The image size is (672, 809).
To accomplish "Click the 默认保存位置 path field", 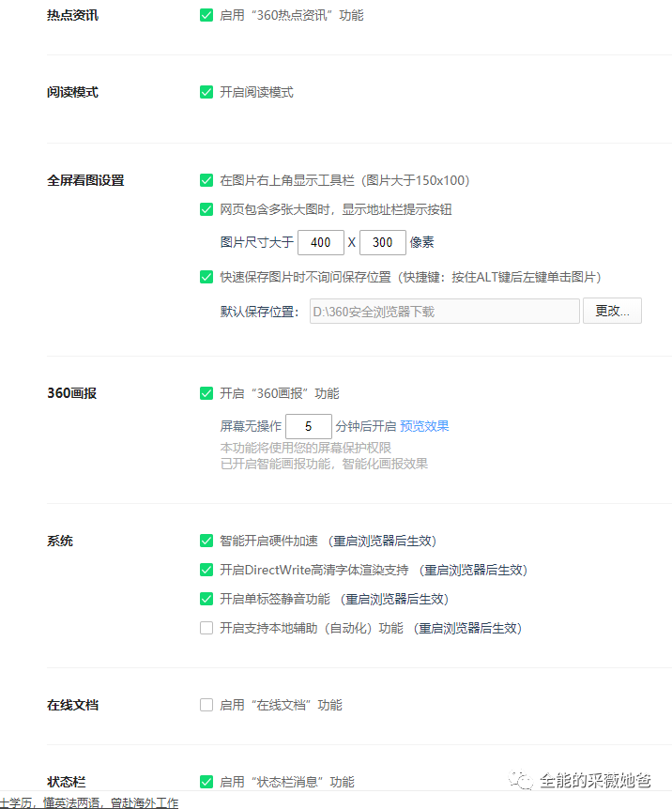I will coord(444,312).
